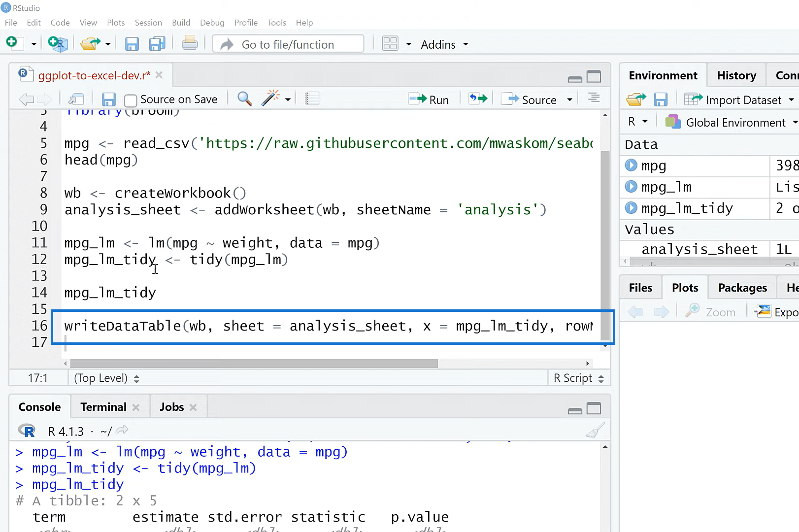This screenshot has width=799, height=532.
Task: Click the Find/Replace magnifier icon
Action: [244, 99]
